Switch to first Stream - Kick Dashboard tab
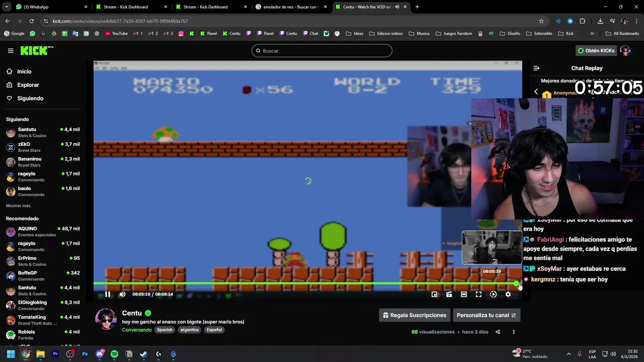 point(131,7)
